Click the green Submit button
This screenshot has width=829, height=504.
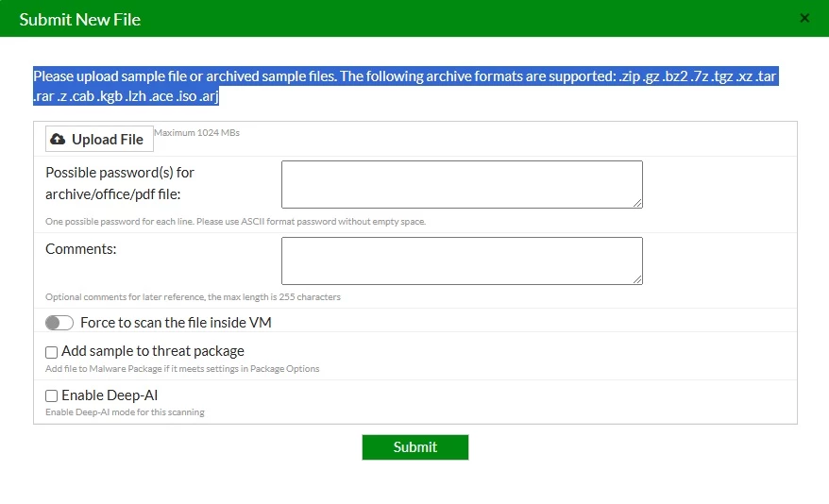pyautogui.click(x=415, y=447)
